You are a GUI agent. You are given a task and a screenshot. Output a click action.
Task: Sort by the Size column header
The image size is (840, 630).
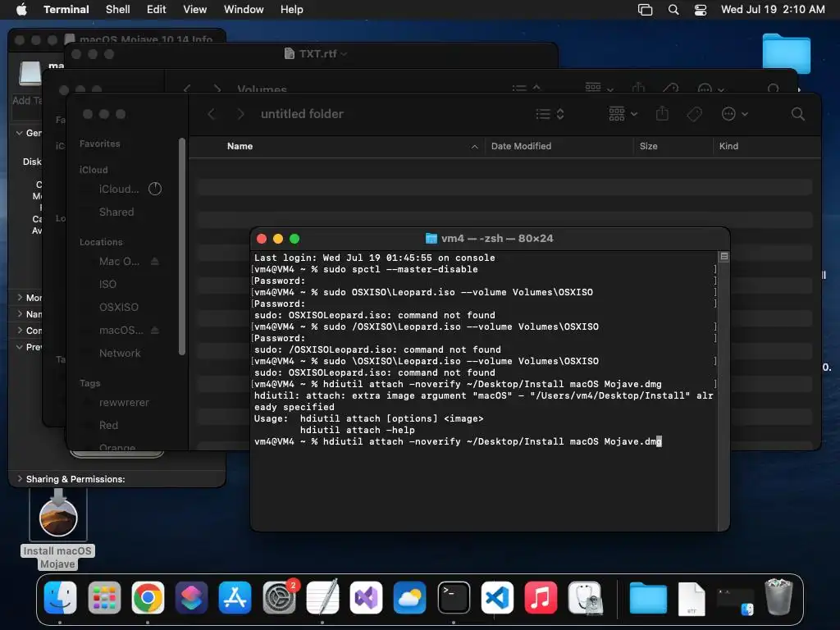point(673,146)
